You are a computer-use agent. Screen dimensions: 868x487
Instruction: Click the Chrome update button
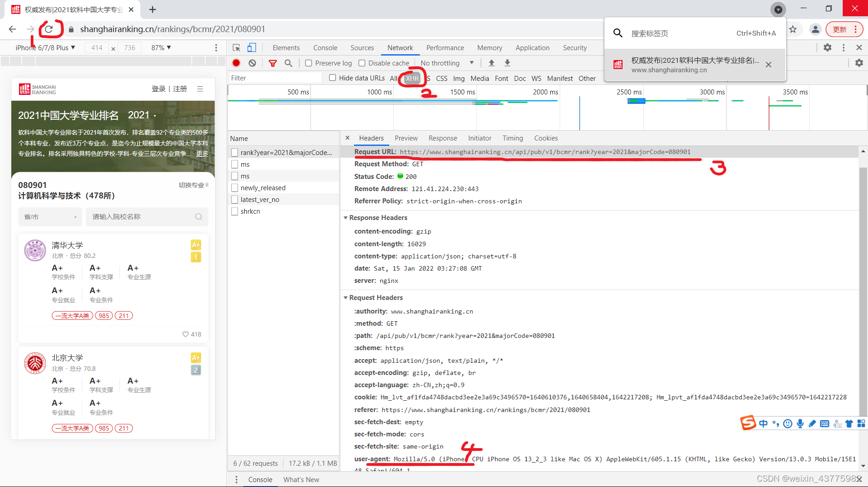844,29
